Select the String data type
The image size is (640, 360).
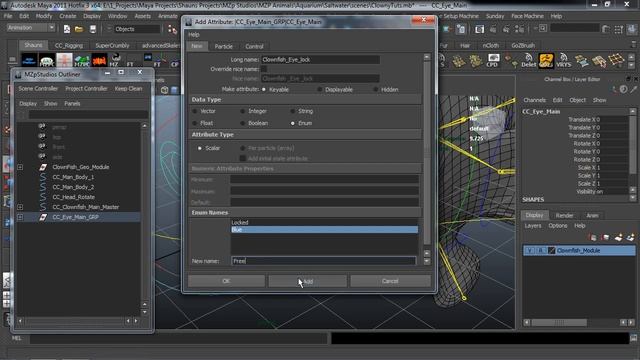[293, 111]
